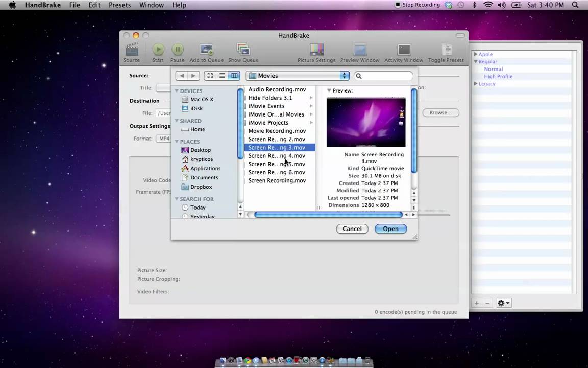
Task: Open the Format MP4 dropdown
Action: click(163, 139)
